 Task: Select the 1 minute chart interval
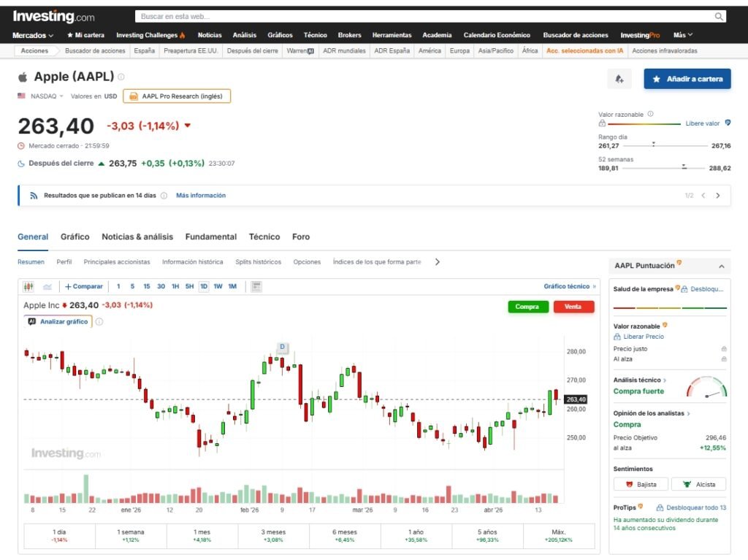(x=118, y=287)
